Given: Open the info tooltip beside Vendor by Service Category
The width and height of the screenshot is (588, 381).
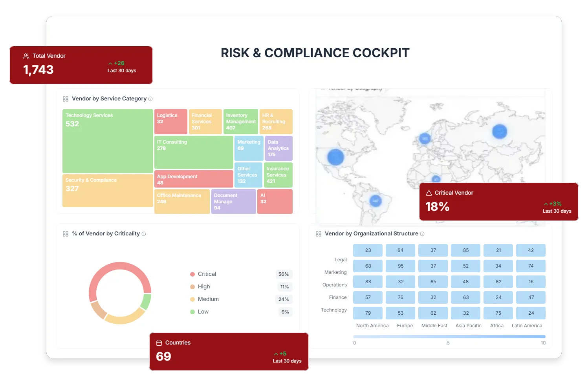Looking at the screenshot, I should click(151, 99).
